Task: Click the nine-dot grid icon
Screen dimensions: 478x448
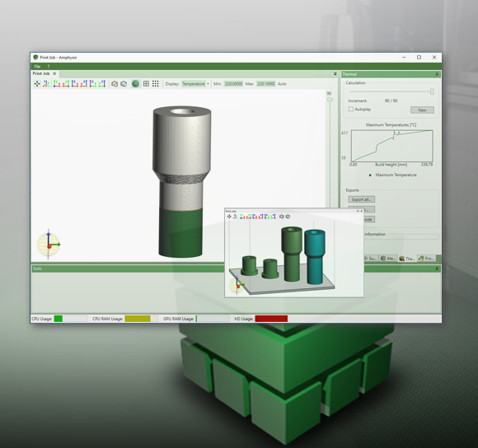Action: pos(156,84)
